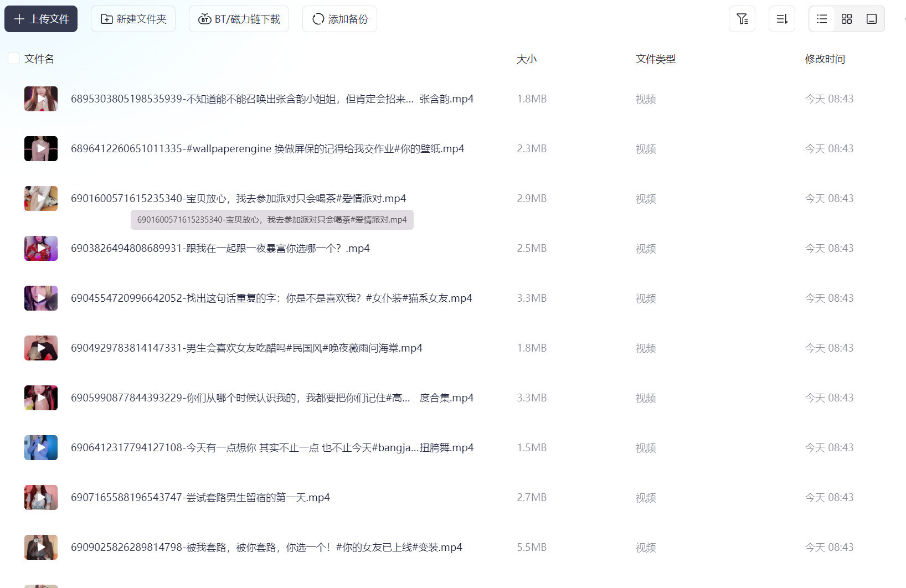Open file 男生会喜欢女友吃醋吗 mp4
Viewport: 906px width, 588px height.
point(246,348)
